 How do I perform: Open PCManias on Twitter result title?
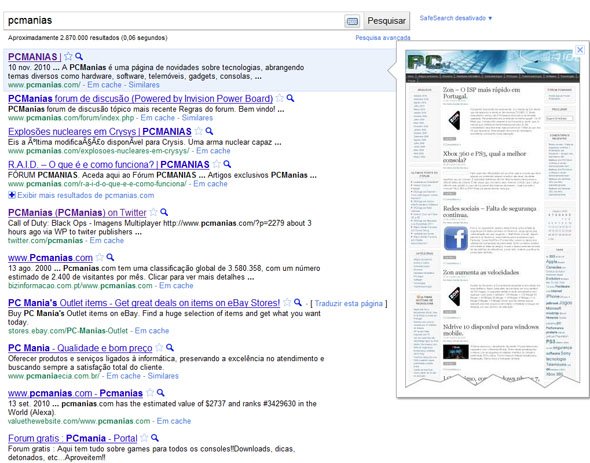(77, 212)
